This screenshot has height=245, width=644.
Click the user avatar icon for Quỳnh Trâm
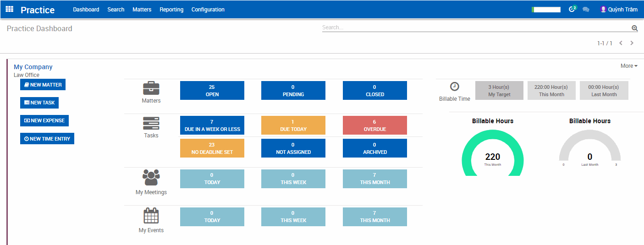click(603, 9)
